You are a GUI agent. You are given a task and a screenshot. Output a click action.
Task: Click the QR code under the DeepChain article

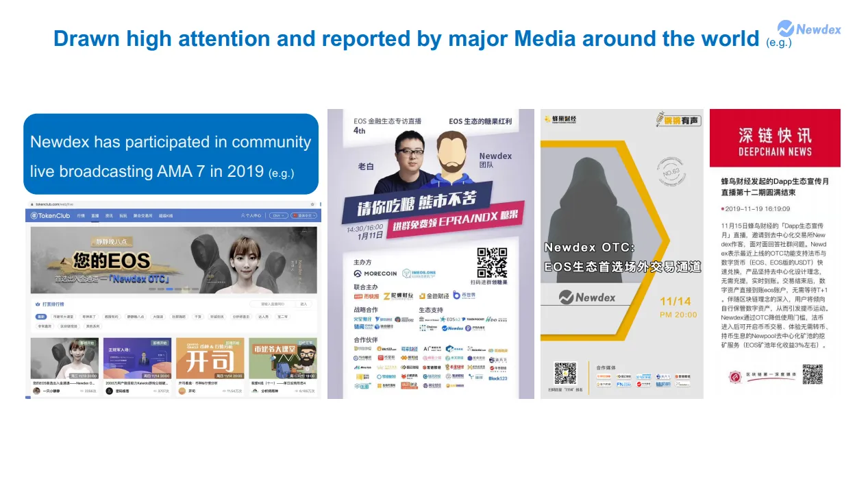[812, 374]
